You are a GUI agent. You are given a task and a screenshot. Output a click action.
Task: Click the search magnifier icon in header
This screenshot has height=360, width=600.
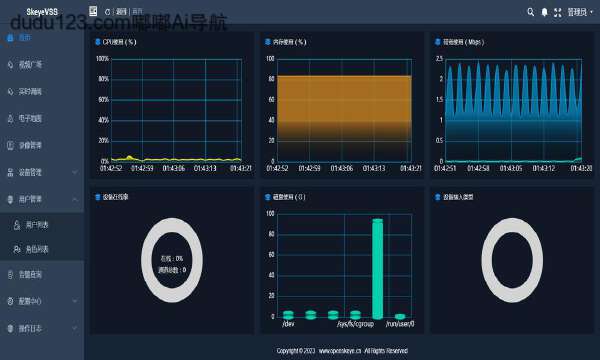(x=530, y=12)
